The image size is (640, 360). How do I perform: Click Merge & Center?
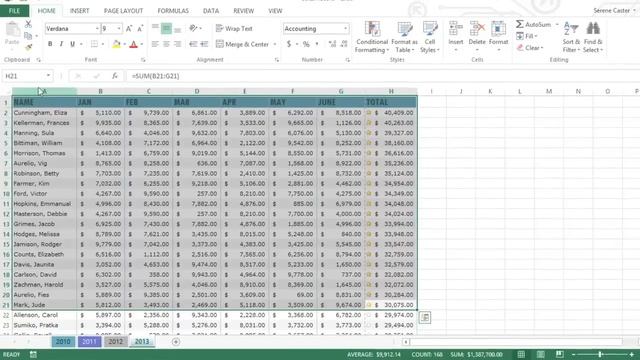pos(242,44)
